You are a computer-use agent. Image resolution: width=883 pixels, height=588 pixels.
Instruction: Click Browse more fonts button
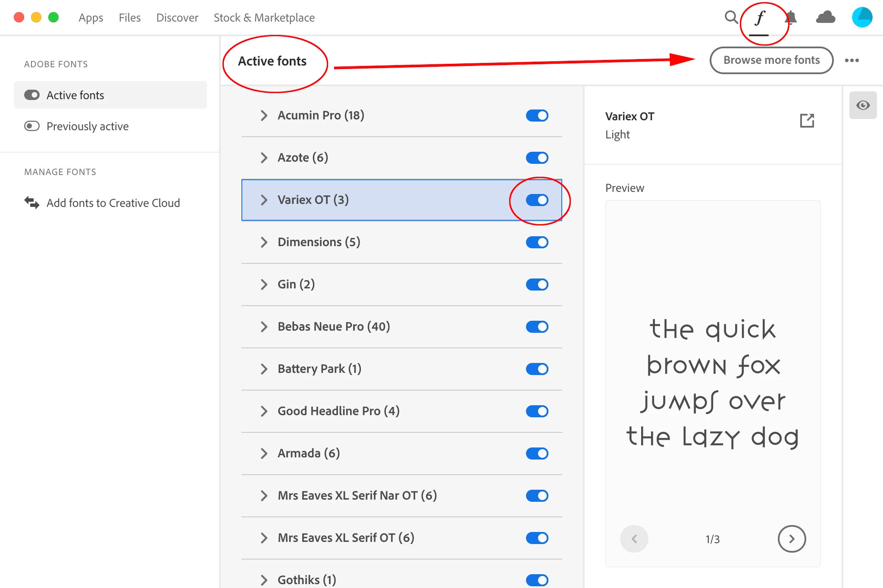click(x=771, y=60)
